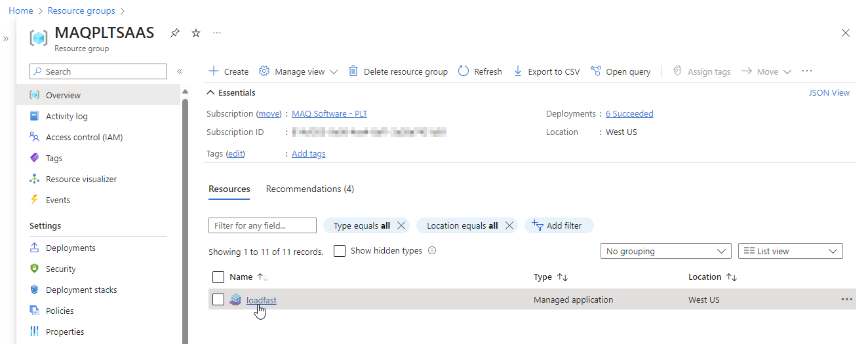Viewport: 868px width, 344px height.
Task: Open Activity log in the sidebar
Action: [66, 116]
